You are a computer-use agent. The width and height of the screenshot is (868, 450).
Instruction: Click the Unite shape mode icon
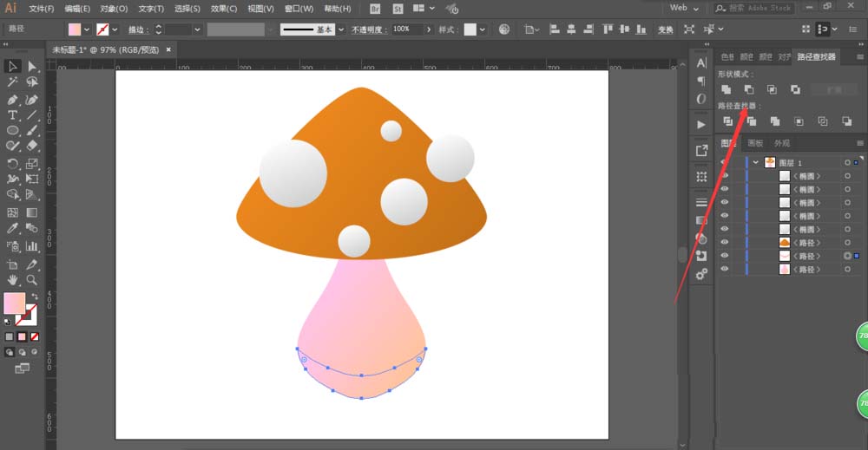pos(727,89)
